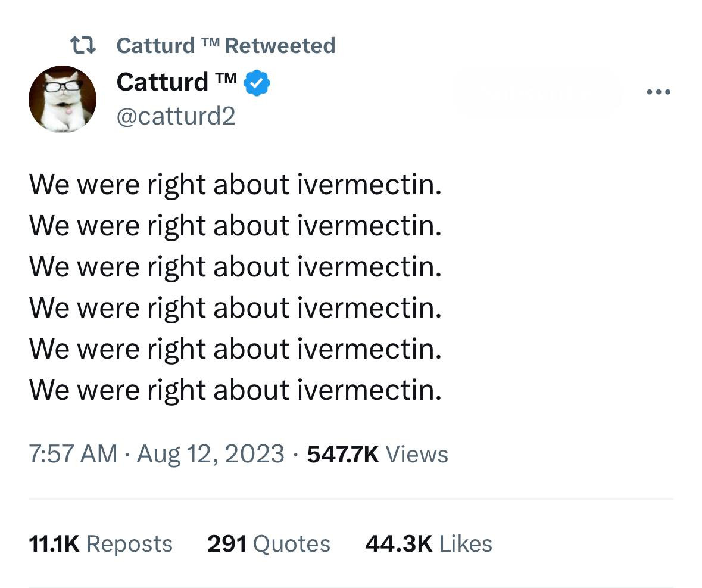Click the fourth line of the tweet text
The width and height of the screenshot is (702, 588).
click(x=235, y=307)
